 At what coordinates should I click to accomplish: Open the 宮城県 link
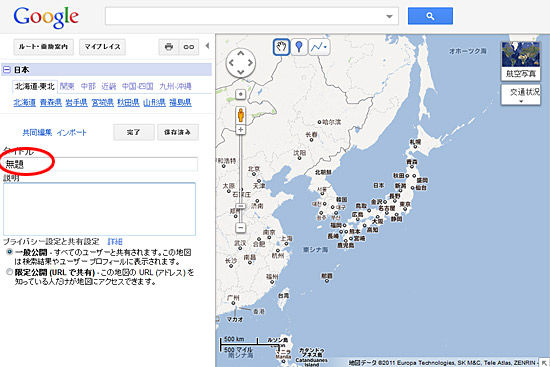pos(102,102)
